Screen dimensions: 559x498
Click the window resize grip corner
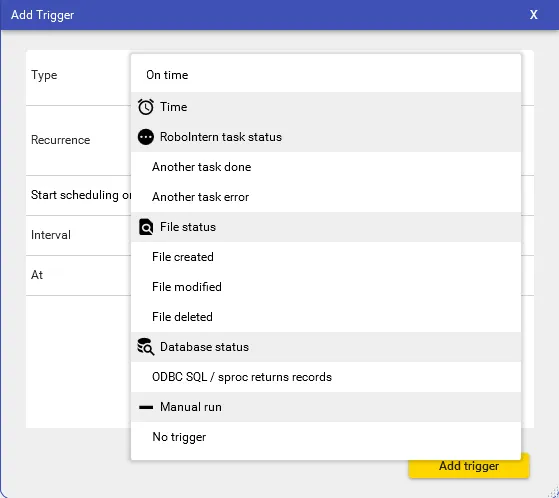click(x=554, y=492)
